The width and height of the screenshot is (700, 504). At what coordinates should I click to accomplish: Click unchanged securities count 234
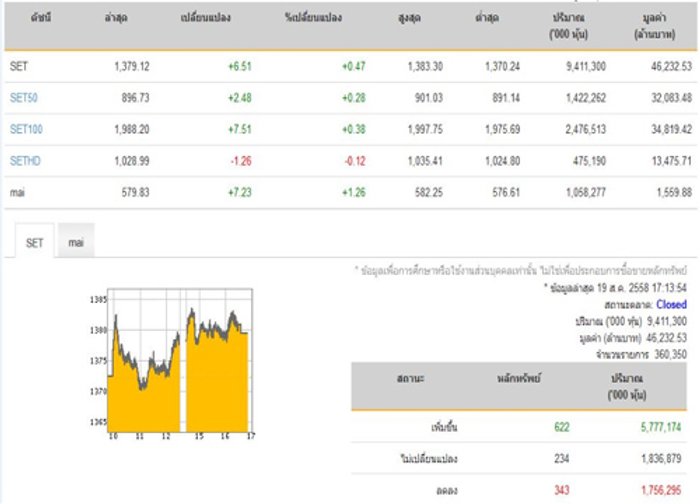click(x=562, y=458)
